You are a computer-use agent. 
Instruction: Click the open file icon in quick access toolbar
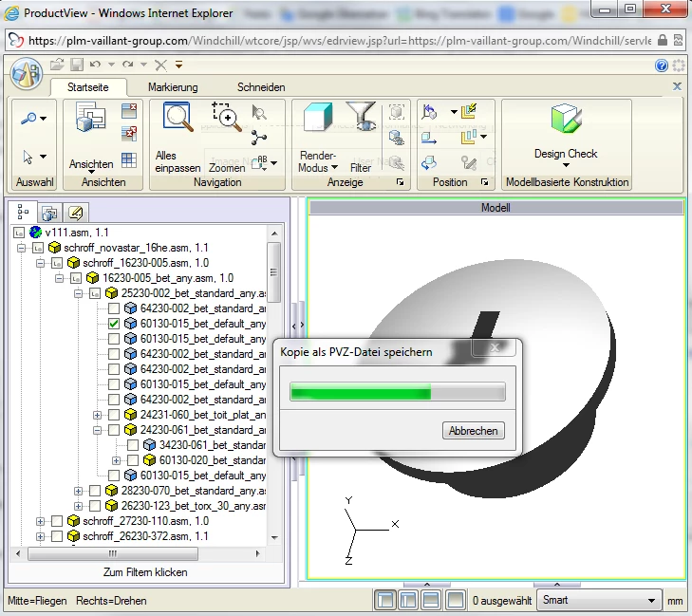click(x=57, y=65)
